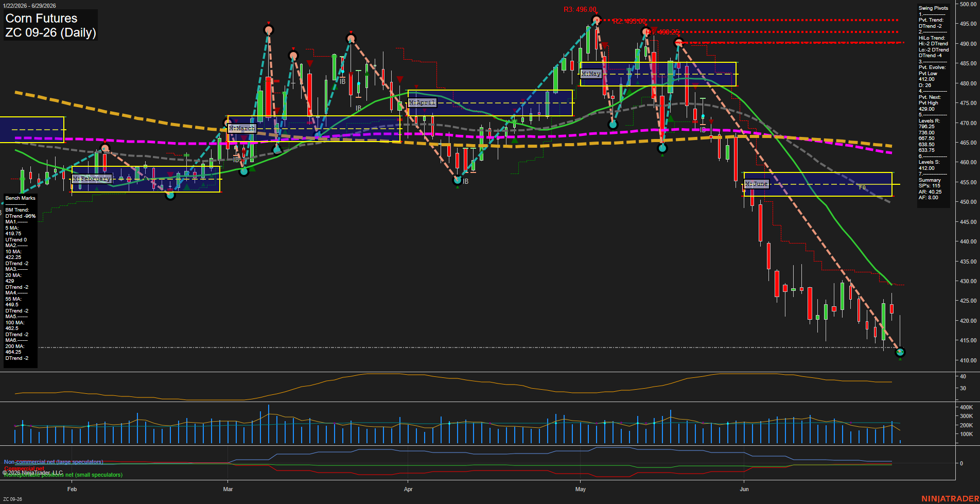Click the SP's: 115 summary value
Screen dimensions: 980x504
coord(929,186)
